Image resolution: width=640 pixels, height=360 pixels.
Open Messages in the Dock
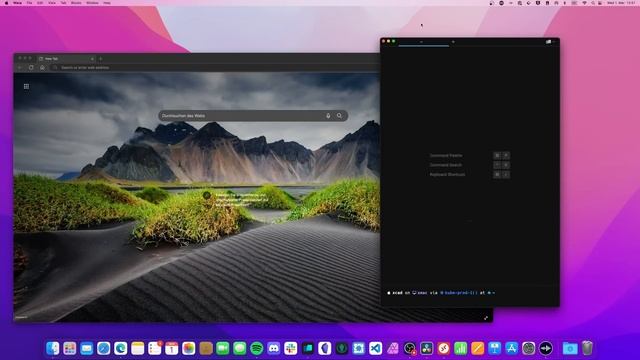[240, 348]
